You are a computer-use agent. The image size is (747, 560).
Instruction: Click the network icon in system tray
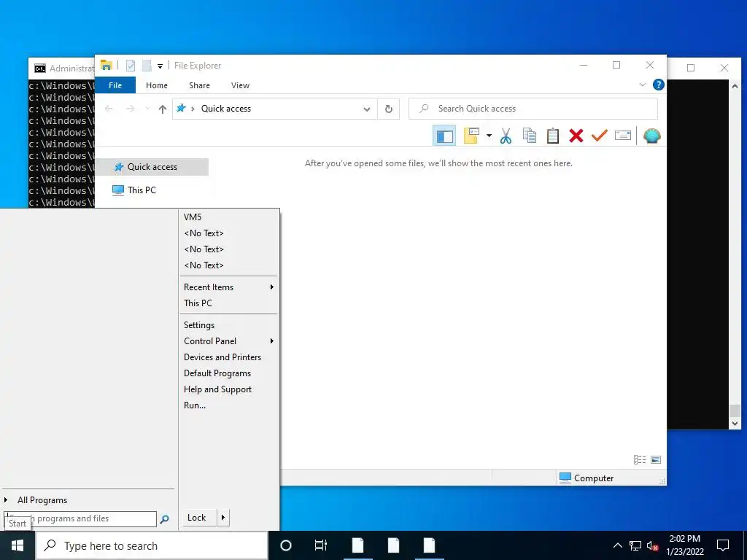[x=635, y=545]
